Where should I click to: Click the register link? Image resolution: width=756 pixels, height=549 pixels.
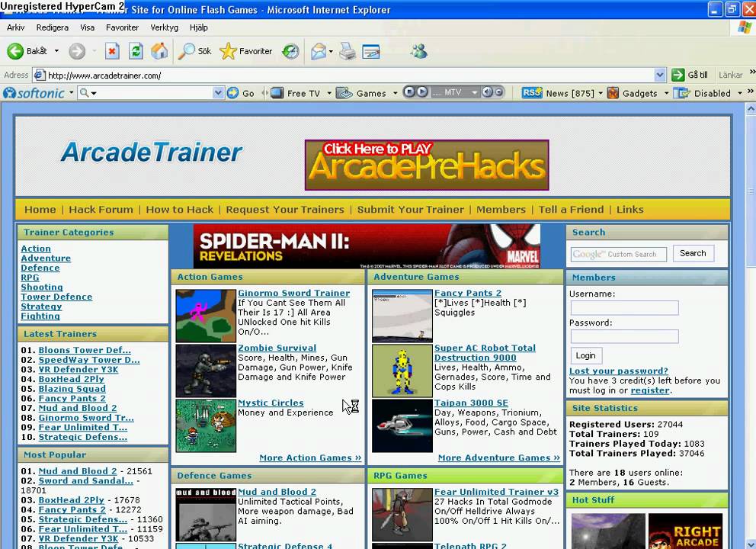coord(650,390)
